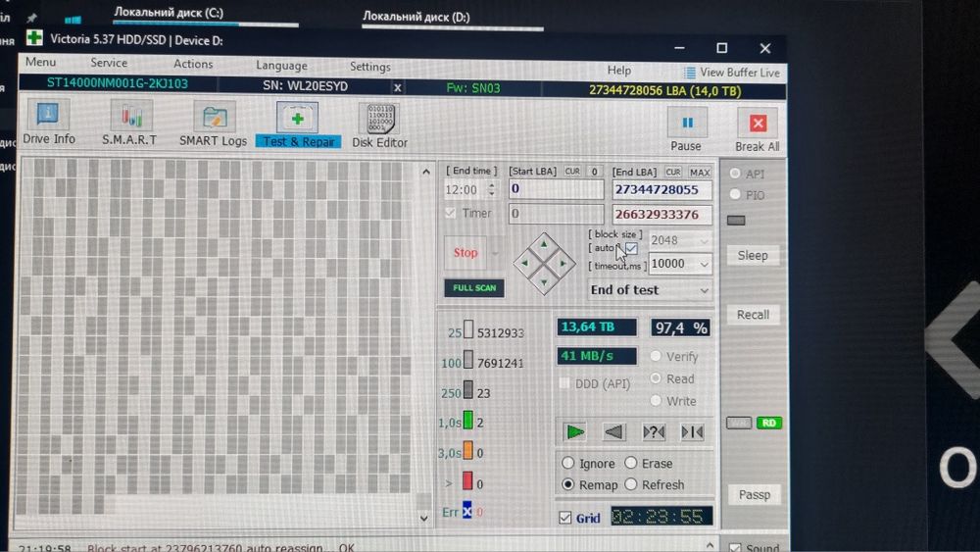Click the blue Err X marker
Screen dimensions: 980x552
[x=466, y=511]
